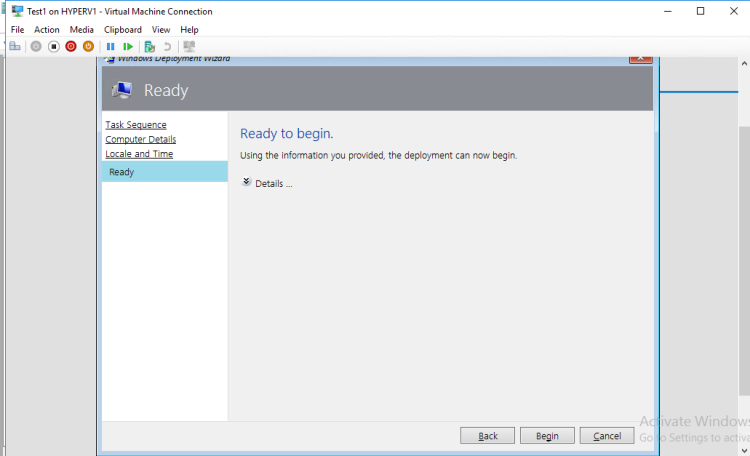The height and width of the screenshot is (456, 750).
Task: Open the File menu
Action: pos(17,30)
